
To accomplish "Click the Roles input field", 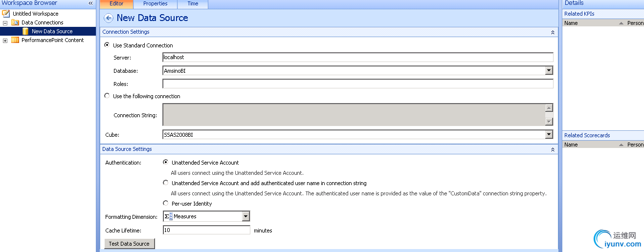I will 358,84.
